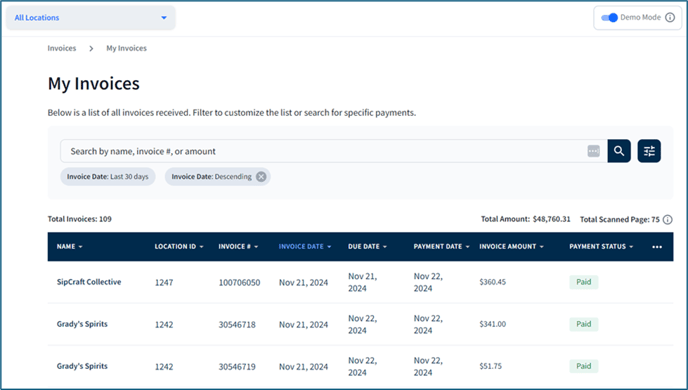688x390 pixels.
Task: Click the gray ellipsis icon in search box
Action: [593, 151]
